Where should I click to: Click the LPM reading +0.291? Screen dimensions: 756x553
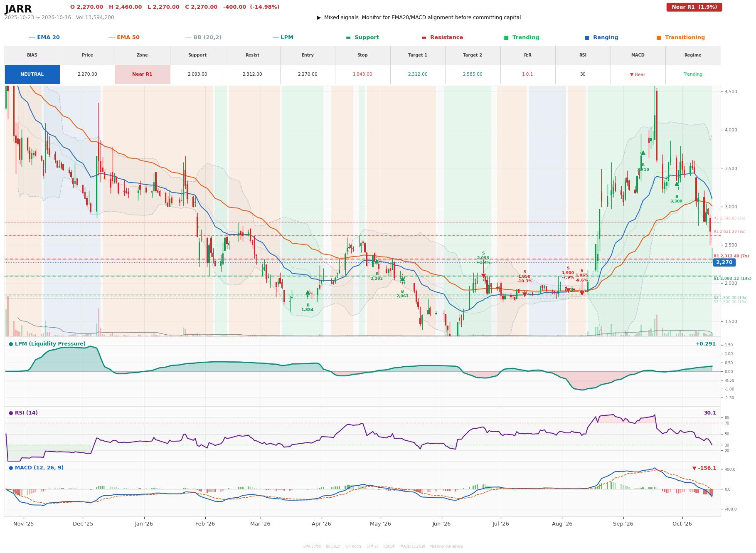[x=706, y=344]
